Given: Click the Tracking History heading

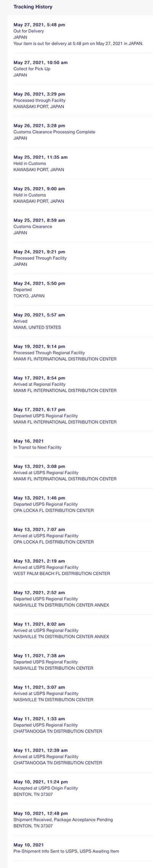Looking at the screenshot, I should coord(33,7).
